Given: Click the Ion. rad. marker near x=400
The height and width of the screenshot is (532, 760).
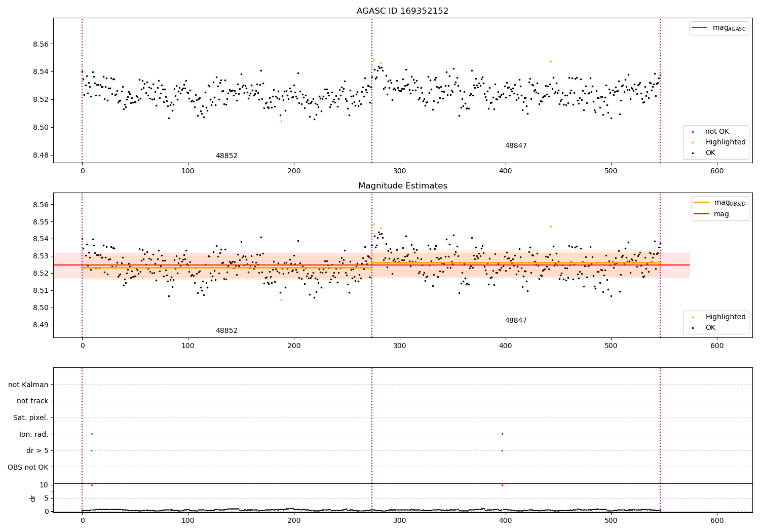Looking at the screenshot, I should point(502,434).
